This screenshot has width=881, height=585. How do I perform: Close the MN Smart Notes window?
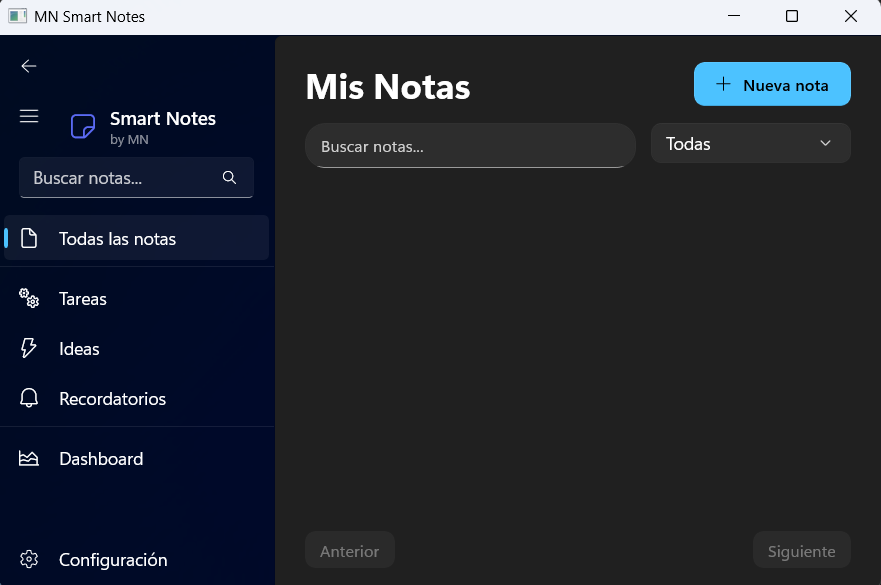851,16
